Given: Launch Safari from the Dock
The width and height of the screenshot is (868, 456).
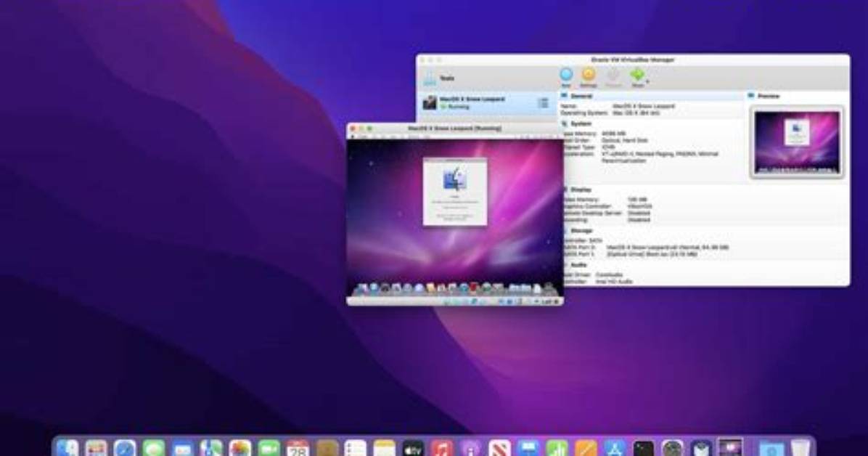Looking at the screenshot, I should click(x=125, y=448).
